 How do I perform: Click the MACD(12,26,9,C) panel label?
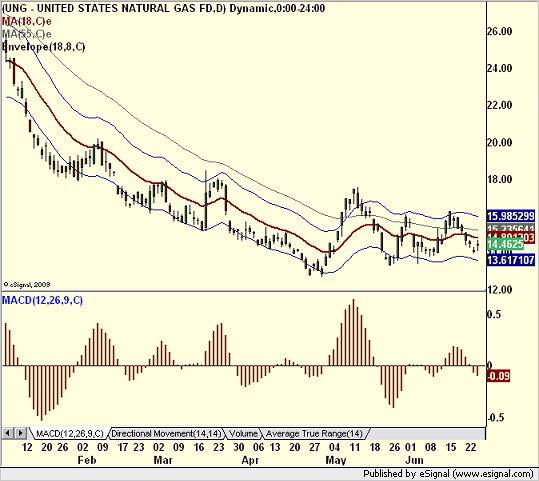[42, 300]
